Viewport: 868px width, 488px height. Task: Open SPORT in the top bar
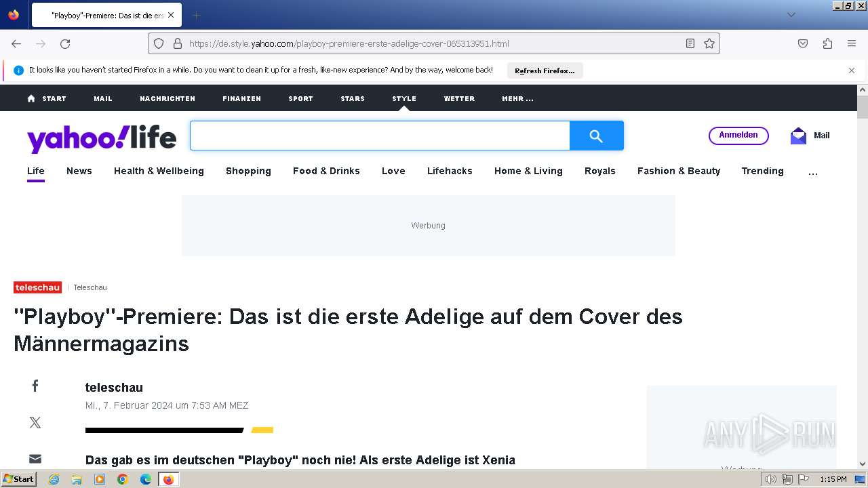[300, 98]
